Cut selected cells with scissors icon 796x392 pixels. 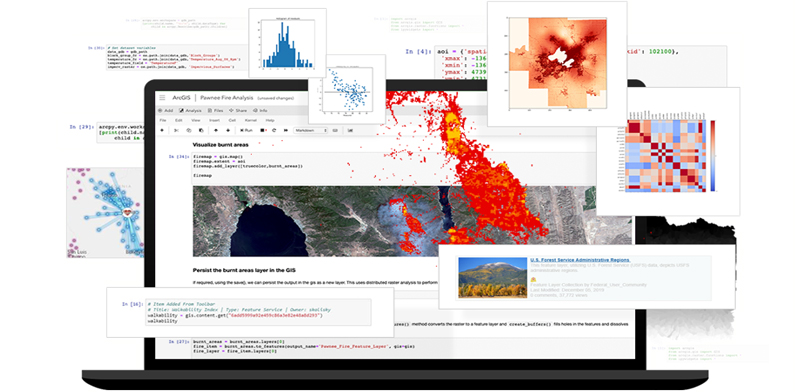coord(176,130)
